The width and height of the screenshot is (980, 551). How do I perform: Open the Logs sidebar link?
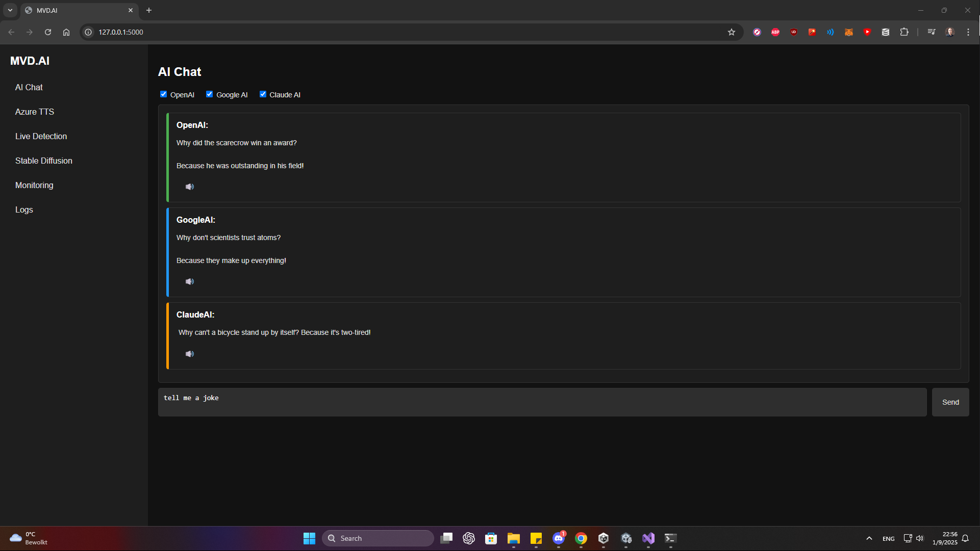(24, 209)
